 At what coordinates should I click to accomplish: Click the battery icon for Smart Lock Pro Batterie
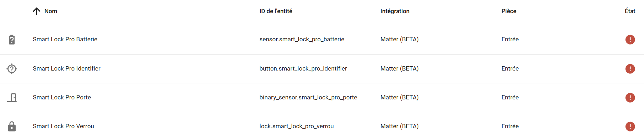coord(12,40)
